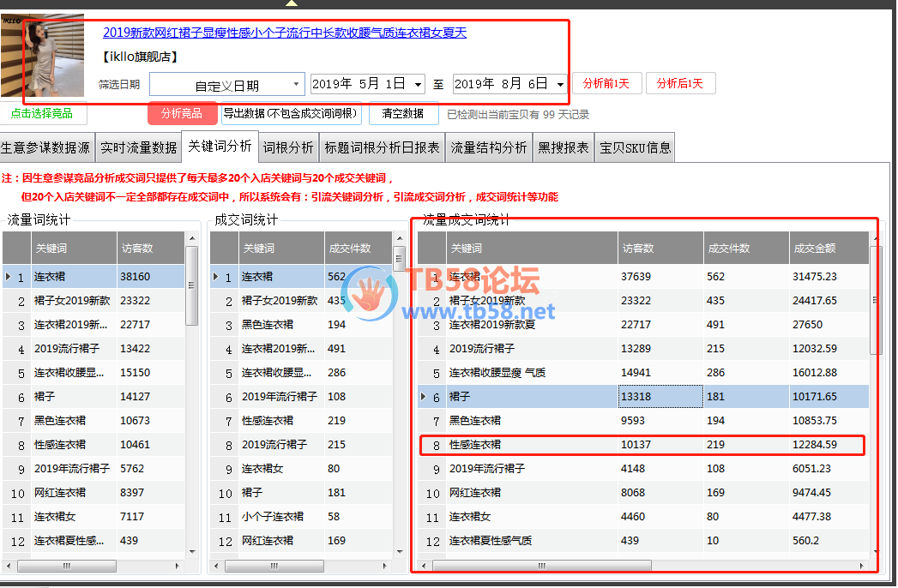The width and height of the screenshot is (898, 588).
Task: Open the 宝贝SKU信息 tab
Action: click(x=636, y=147)
